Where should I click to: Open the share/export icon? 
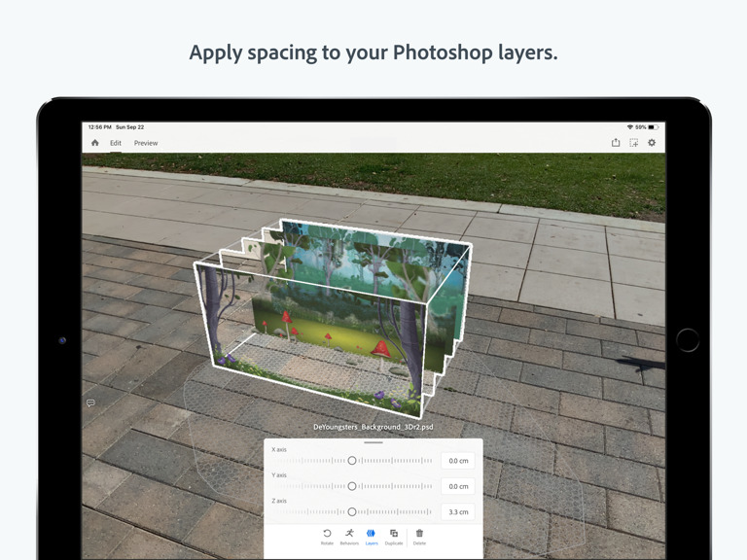tap(616, 143)
